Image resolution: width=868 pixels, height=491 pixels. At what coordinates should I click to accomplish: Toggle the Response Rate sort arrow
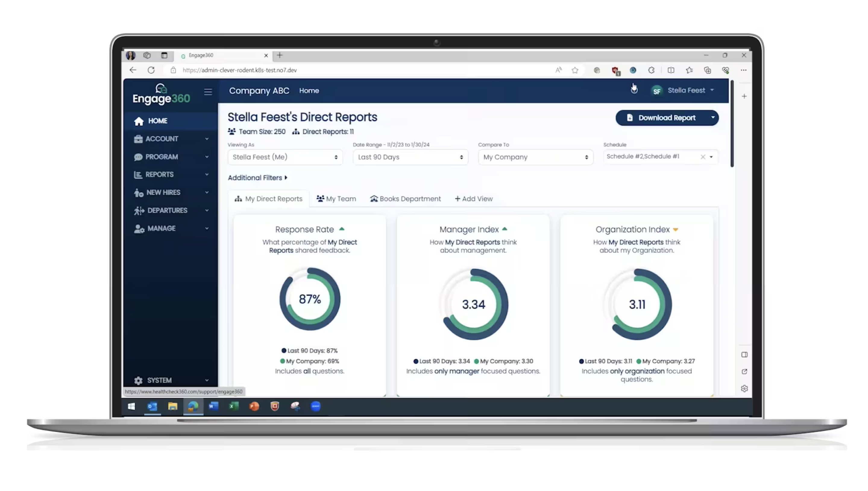click(341, 229)
